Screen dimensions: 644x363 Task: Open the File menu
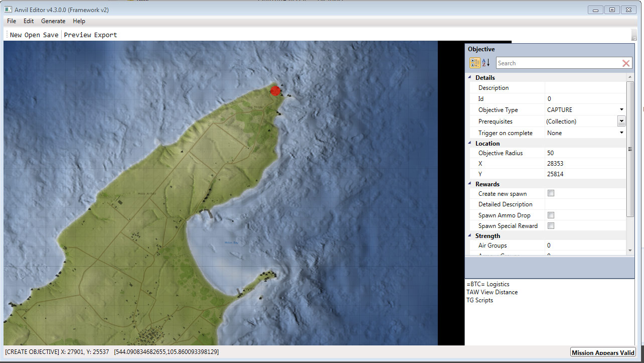[x=12, y=21]
